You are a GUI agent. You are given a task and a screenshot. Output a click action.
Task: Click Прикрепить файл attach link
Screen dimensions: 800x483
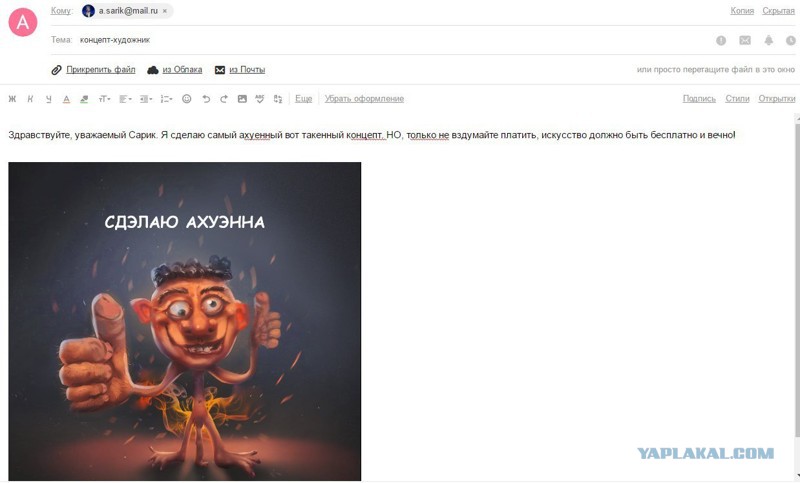point(101,70)
